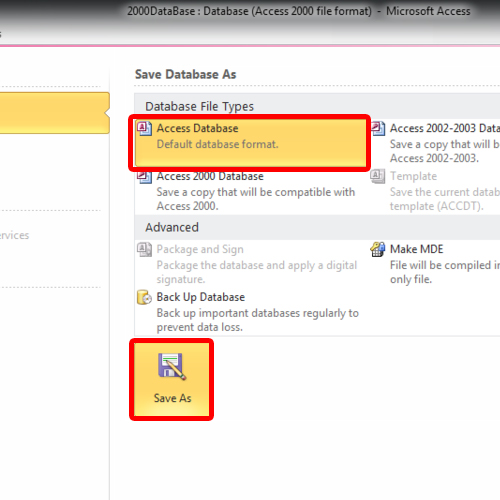Click the Access 2000 Database icon

tap(144, 177)
